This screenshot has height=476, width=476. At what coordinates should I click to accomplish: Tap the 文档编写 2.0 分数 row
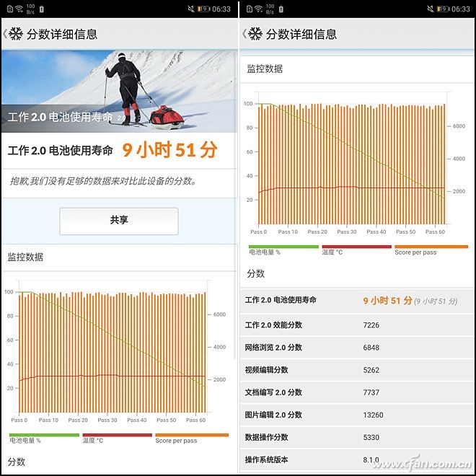pos(357,392)
